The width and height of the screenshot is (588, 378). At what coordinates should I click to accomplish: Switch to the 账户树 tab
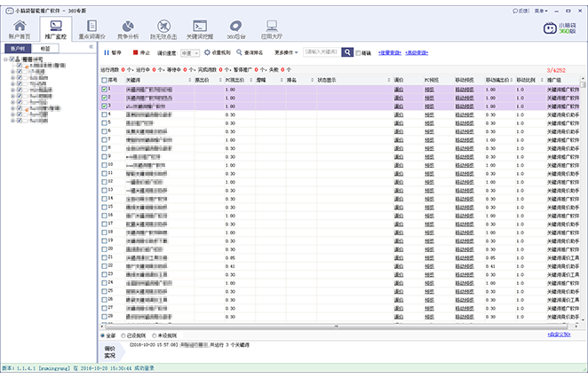coord(18,50)
